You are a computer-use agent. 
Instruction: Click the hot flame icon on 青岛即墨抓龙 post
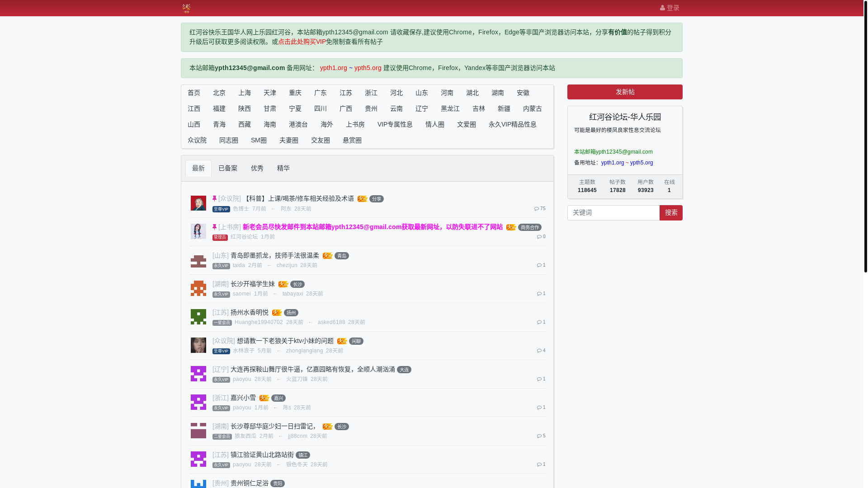[327, 256]
